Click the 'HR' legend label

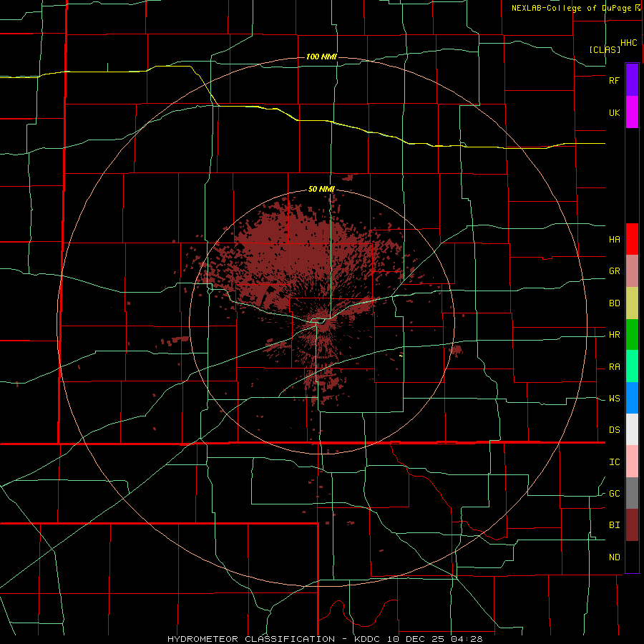point(614,335)
